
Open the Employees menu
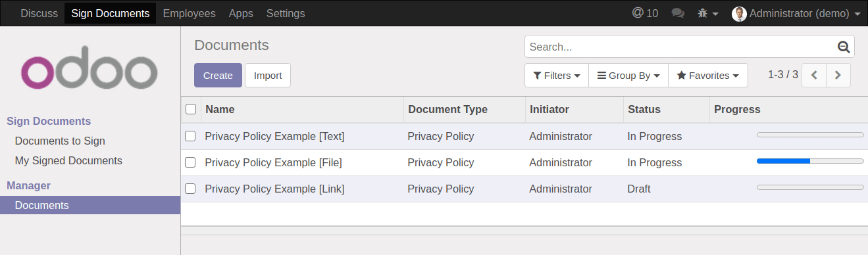coord(189,13)
